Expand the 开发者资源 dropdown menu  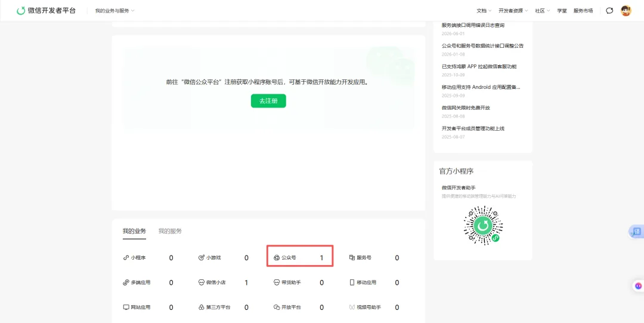[x=513, y=11]
